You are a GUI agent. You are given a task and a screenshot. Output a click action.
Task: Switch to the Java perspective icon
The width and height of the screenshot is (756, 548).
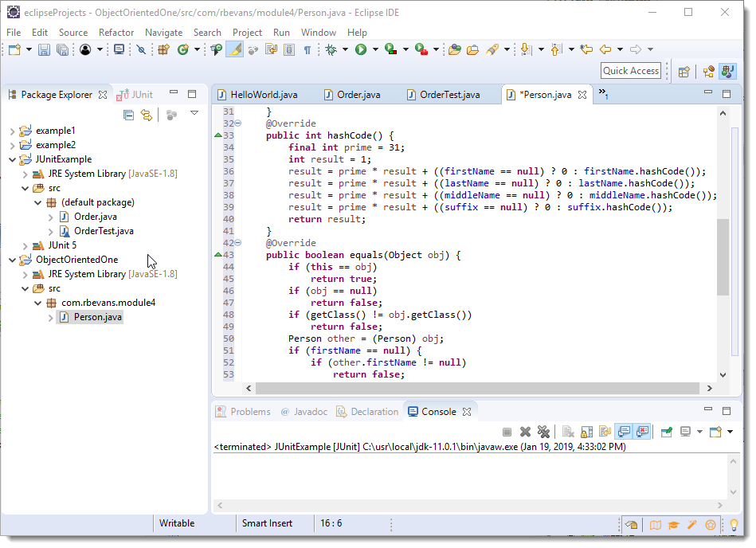click(x=728, y=72)
